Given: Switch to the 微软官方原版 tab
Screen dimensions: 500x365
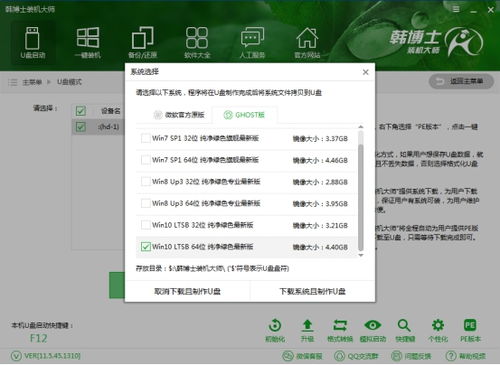Looking at the screenshot, I should coord(179,115).
